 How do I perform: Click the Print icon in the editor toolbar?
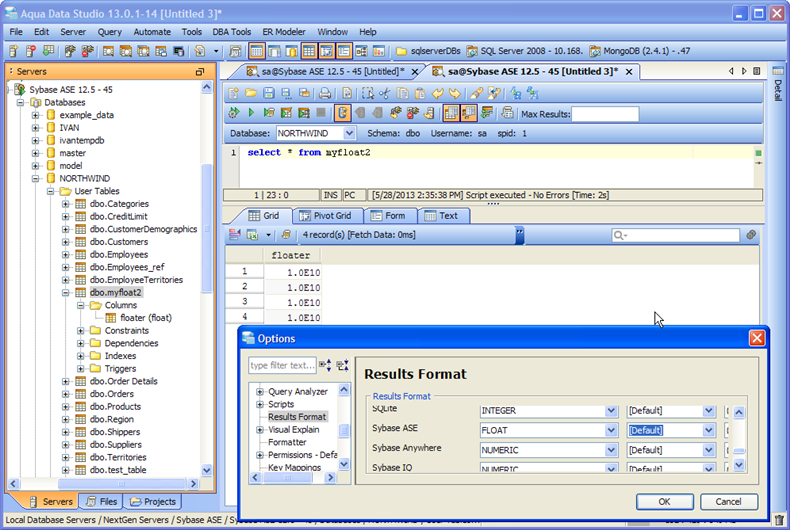(x=325, y=93)
